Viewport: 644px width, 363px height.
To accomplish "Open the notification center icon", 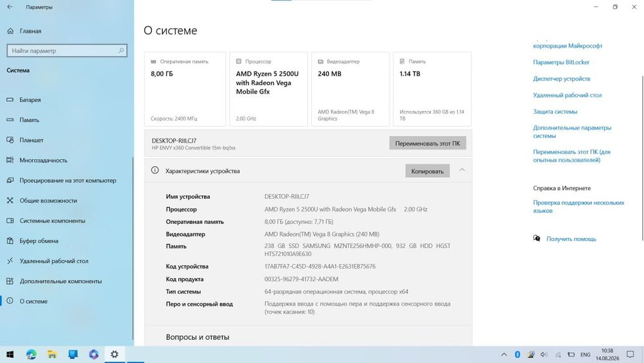I will coord(630,355).
